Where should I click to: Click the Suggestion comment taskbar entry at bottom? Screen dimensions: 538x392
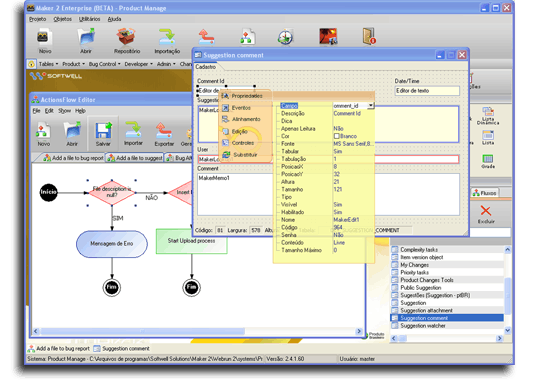pyautogui.click(x=121, y=349)
